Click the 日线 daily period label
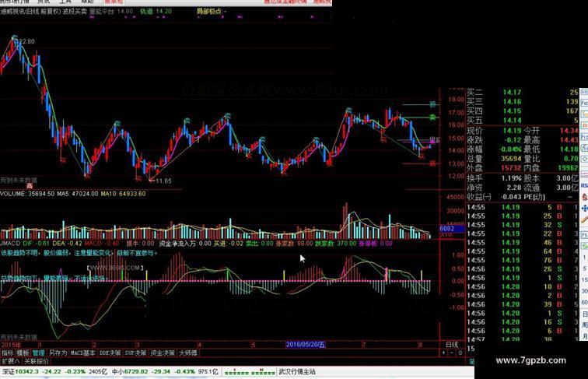 [452, 345]
